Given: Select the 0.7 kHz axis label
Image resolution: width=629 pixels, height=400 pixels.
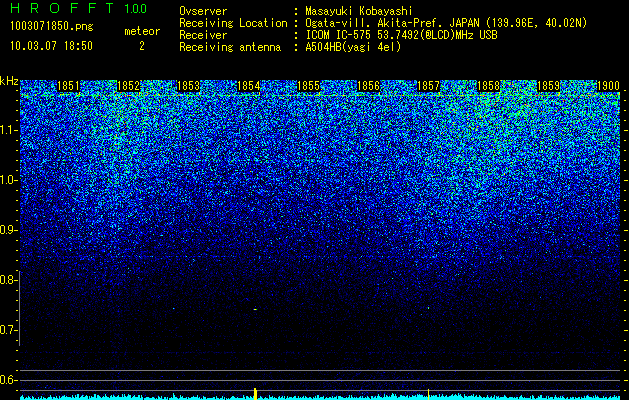Looking at the screenshot, I should pos(8,330).
